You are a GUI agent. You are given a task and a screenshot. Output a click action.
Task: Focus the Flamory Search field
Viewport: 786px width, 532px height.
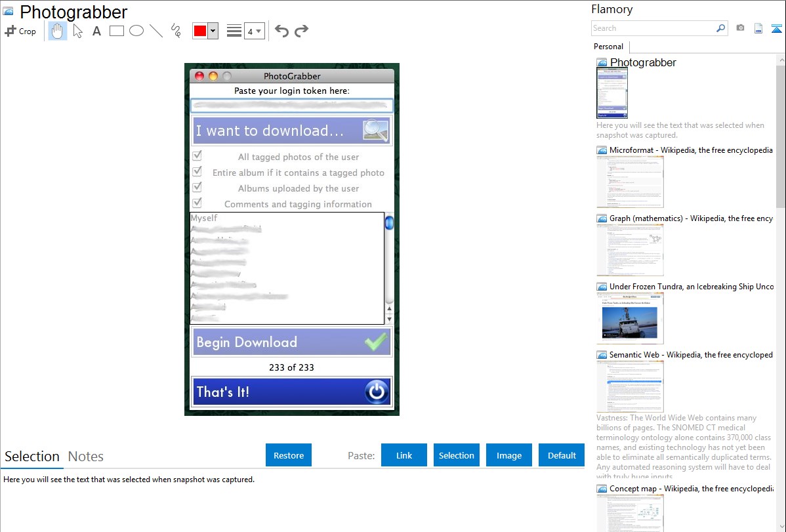point(653,28)
